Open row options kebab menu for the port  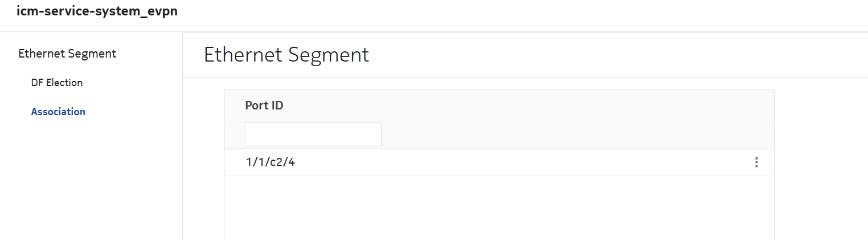click(x=756, y=162)
